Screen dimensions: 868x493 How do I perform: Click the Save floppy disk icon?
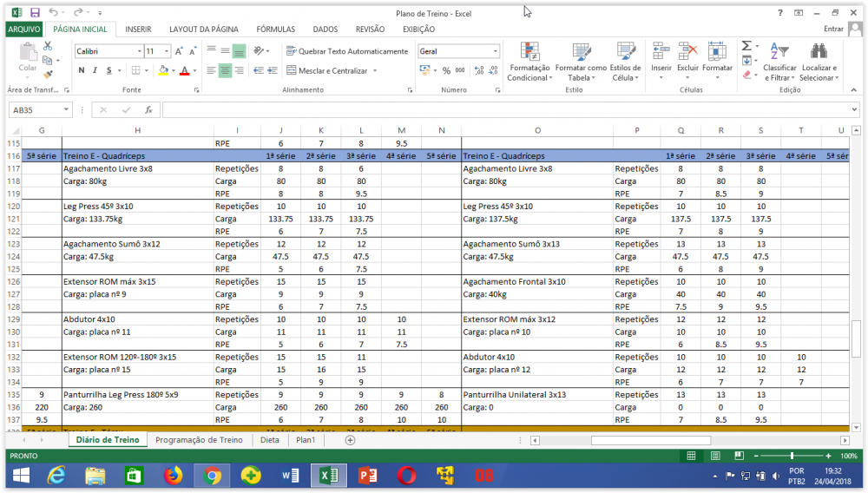click(35, 13)
